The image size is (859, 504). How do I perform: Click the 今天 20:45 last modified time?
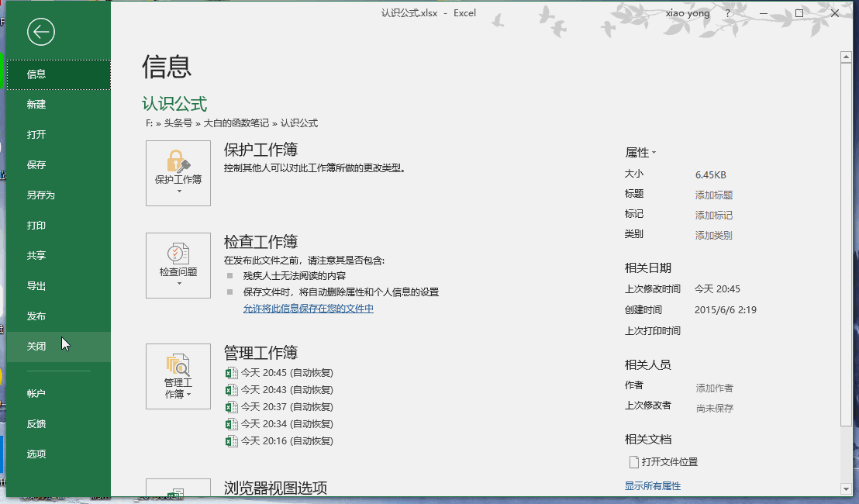coord(717,289)
